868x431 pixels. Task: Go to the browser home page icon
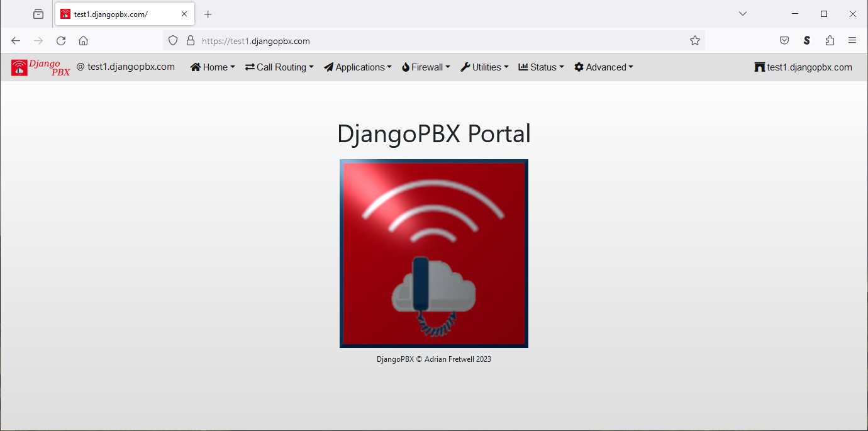click(83, 41)
